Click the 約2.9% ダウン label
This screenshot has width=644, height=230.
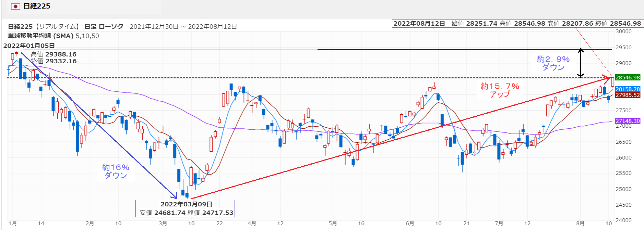[x=553, y=63]
